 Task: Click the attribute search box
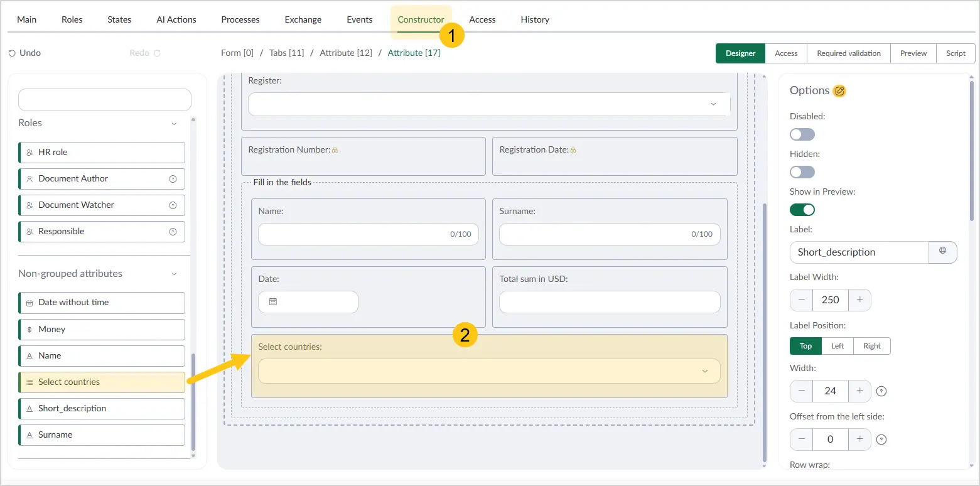coord(105,100)
